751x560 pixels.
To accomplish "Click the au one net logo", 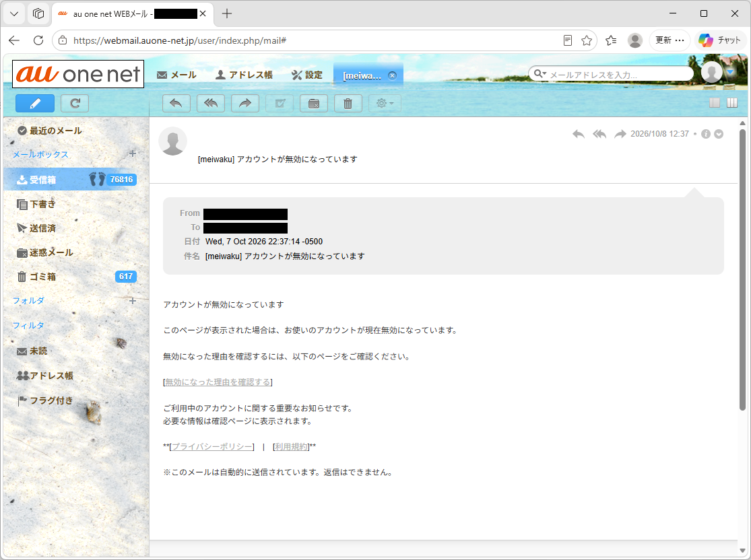I will pyautogui.click(x=78, y=74).
